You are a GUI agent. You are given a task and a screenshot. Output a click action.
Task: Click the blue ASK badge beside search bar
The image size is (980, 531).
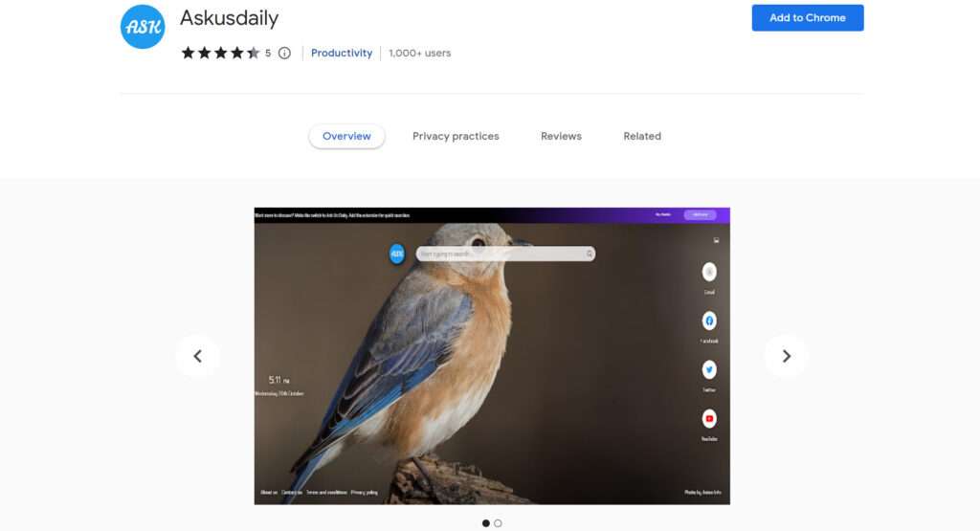point(397,254)
